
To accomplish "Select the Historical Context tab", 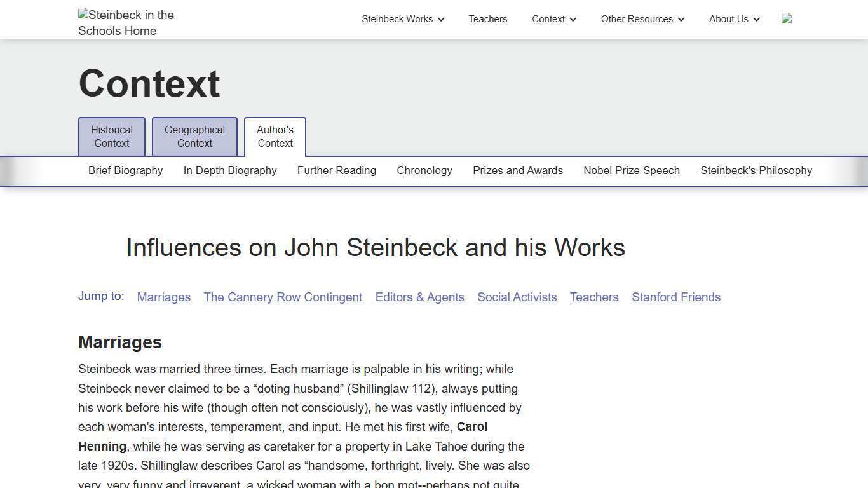I will (111, 136).
